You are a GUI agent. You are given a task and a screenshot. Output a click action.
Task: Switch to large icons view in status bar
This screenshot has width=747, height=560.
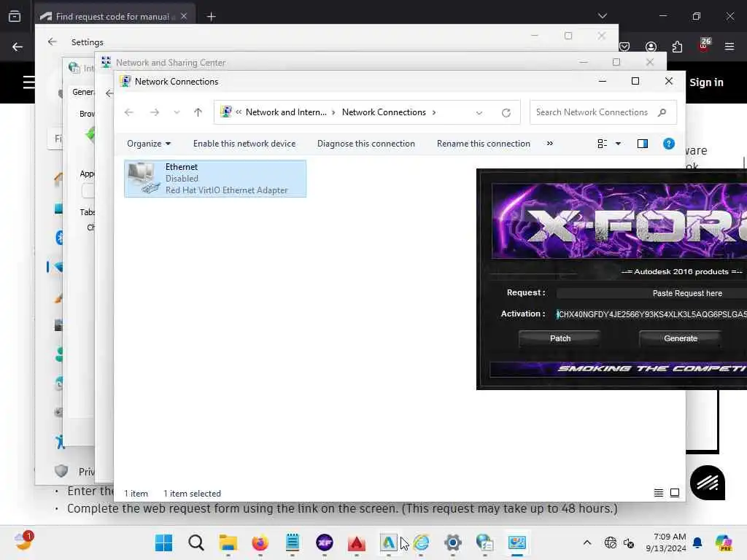(675, 493)
